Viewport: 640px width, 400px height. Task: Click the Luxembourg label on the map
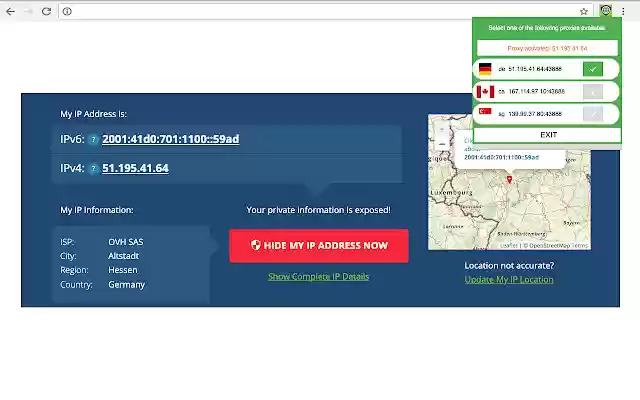(451, 192)
